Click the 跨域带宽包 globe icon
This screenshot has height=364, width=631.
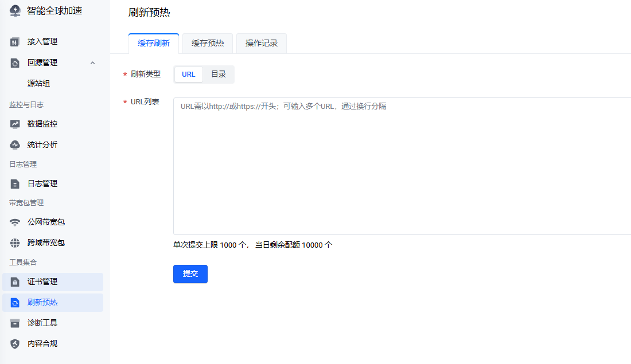(15, 243)
